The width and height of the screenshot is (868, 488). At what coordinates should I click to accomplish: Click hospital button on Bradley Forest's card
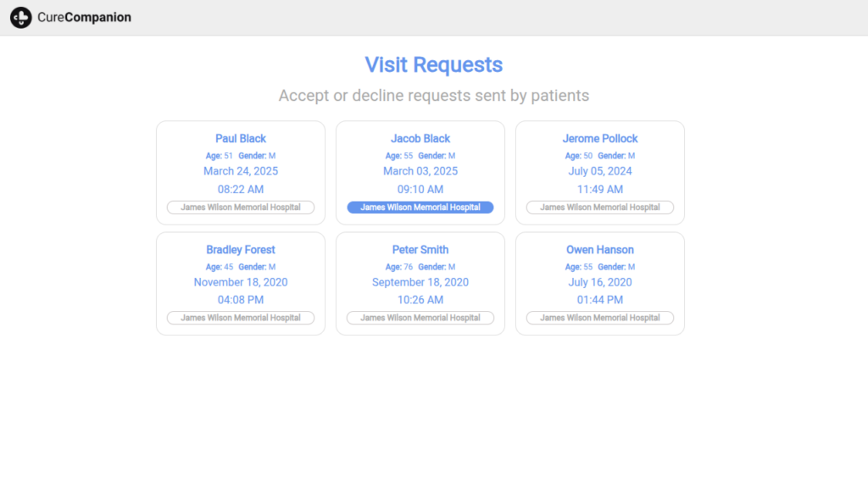241,318
